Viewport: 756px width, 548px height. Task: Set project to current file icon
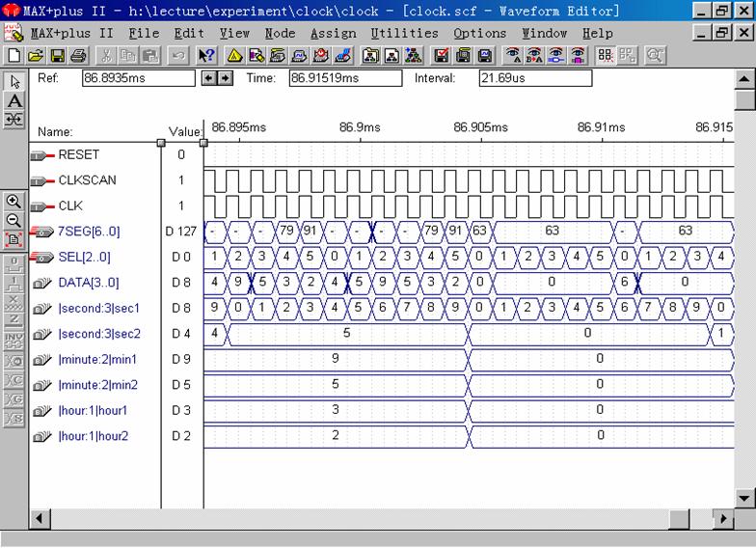pyautogui.click(x=391, y=56)
